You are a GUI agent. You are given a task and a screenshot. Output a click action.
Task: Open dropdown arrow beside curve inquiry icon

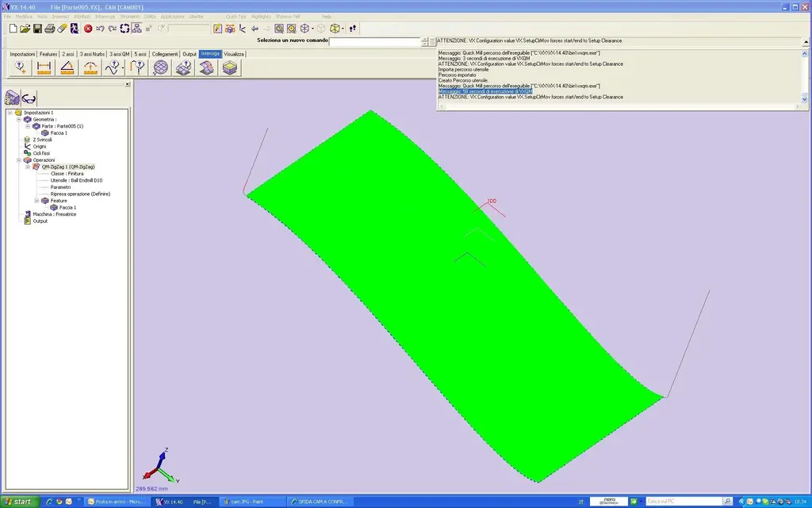click(123, 68)
